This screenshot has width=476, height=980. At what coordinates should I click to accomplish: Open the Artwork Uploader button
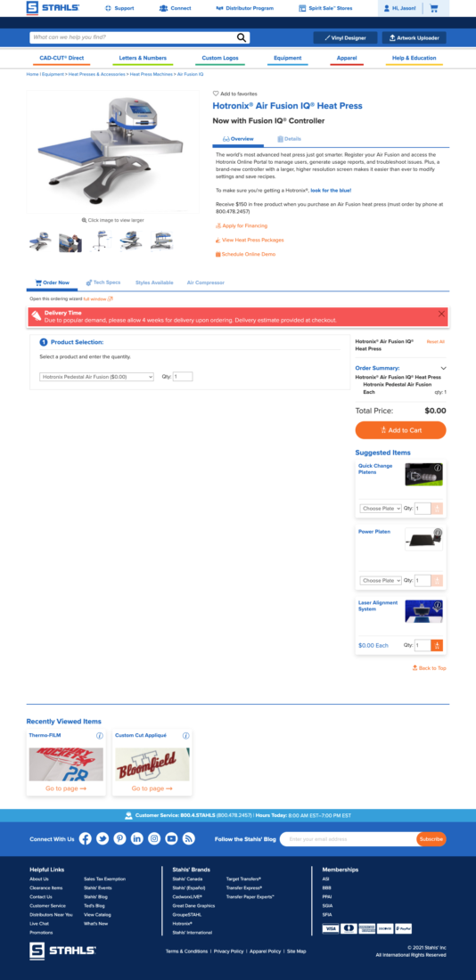coord(414,37)
